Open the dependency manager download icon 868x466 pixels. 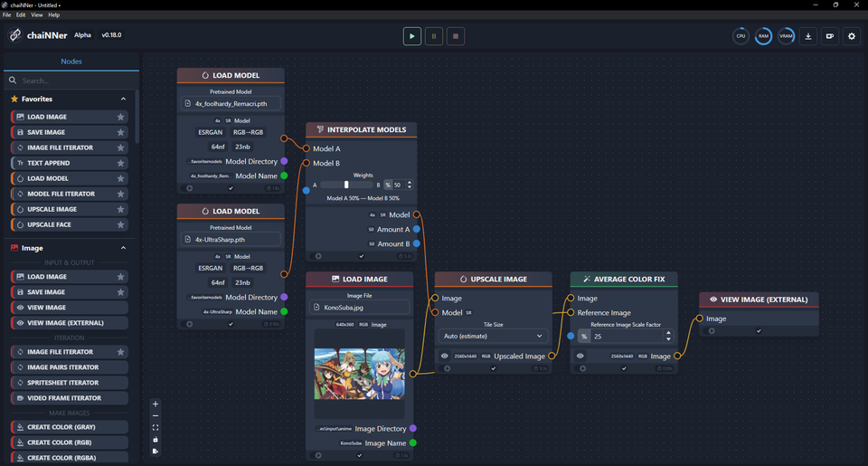pyautogui.click(x=808, y=36)
